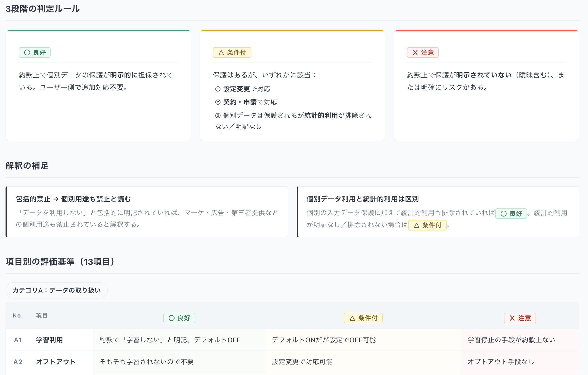
Task: Click inline 良好 badge in 解釈の補足 note
Action: coord(511,213)
